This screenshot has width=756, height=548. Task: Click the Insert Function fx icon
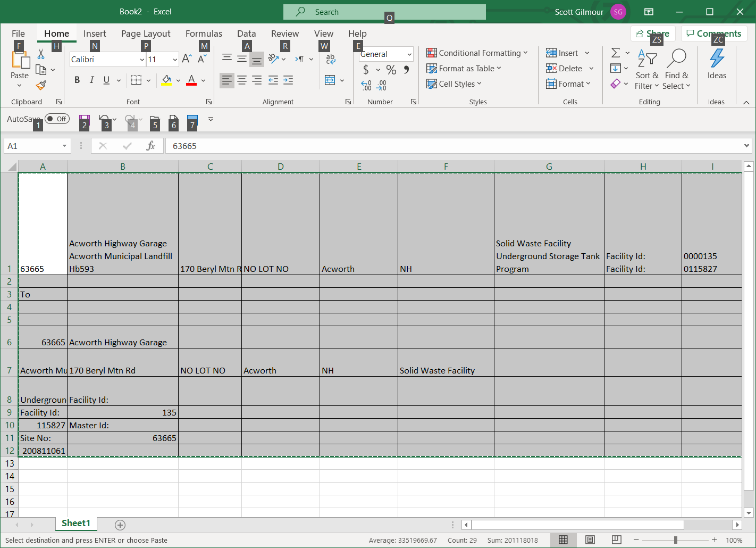click(x=151, y=146)
